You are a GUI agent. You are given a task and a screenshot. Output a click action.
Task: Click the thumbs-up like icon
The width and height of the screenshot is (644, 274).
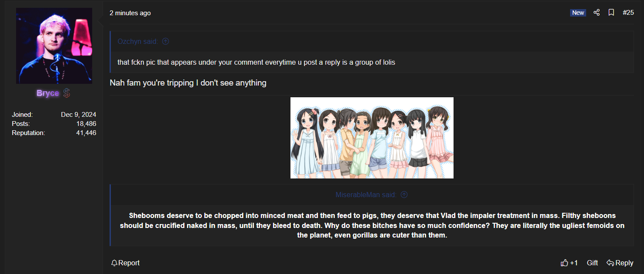(564, 263)
